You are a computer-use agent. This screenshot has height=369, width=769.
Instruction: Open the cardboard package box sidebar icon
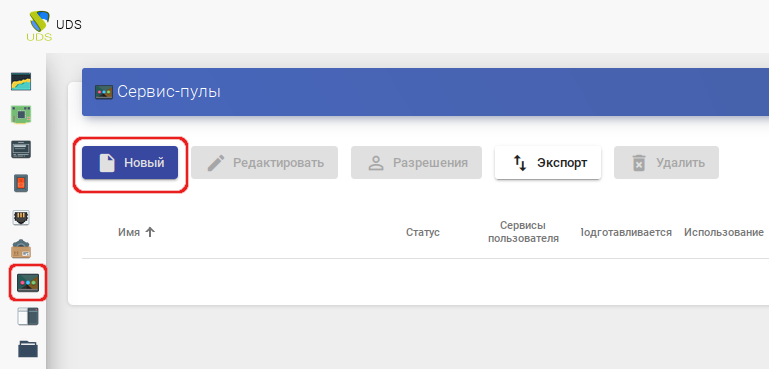point(21,249)
